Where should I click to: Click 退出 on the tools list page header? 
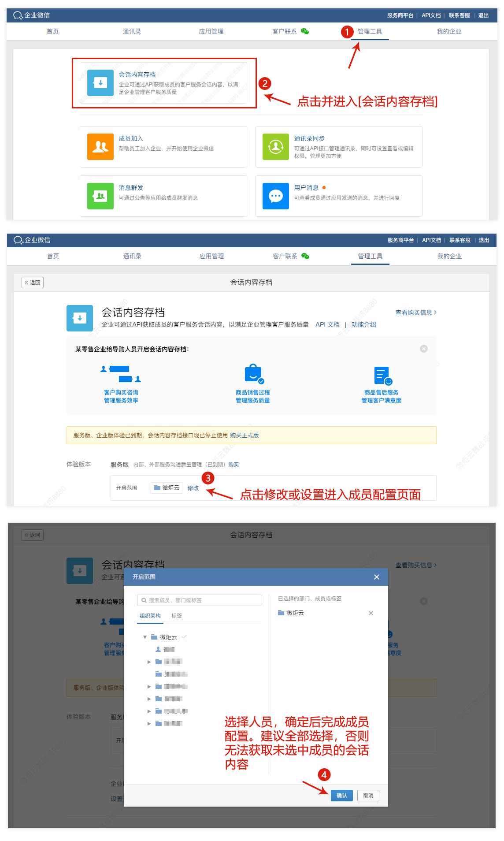(x=484, y=15)
